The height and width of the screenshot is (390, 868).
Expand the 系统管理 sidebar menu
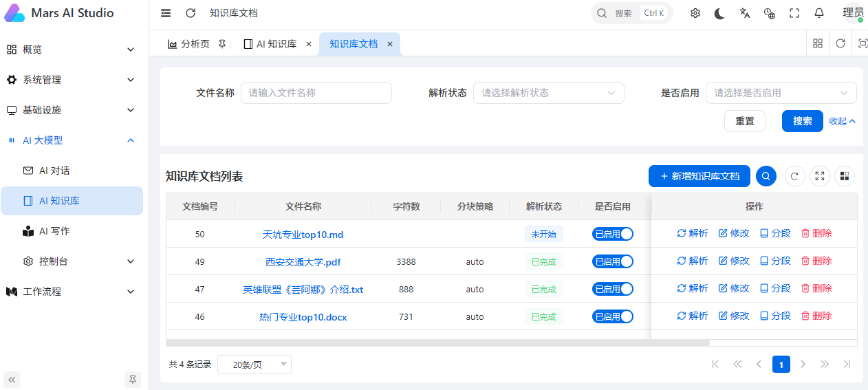72,80
